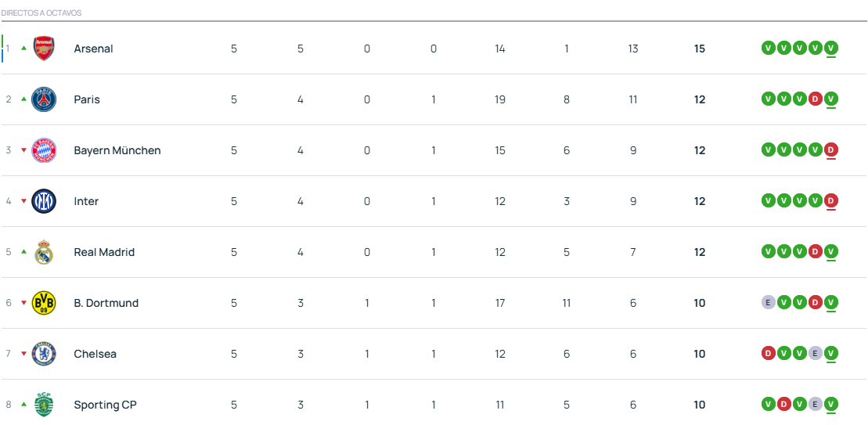Viewport: 868px width, 425px height.
Task: Open the Bayern München team link
Action: point(117,150)
